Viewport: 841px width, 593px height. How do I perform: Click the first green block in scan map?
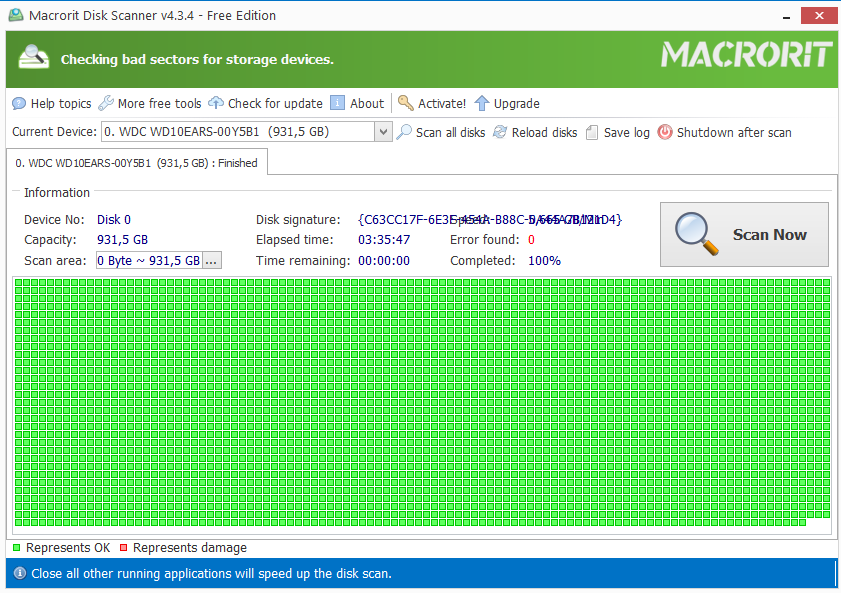(x=19, y=282)
